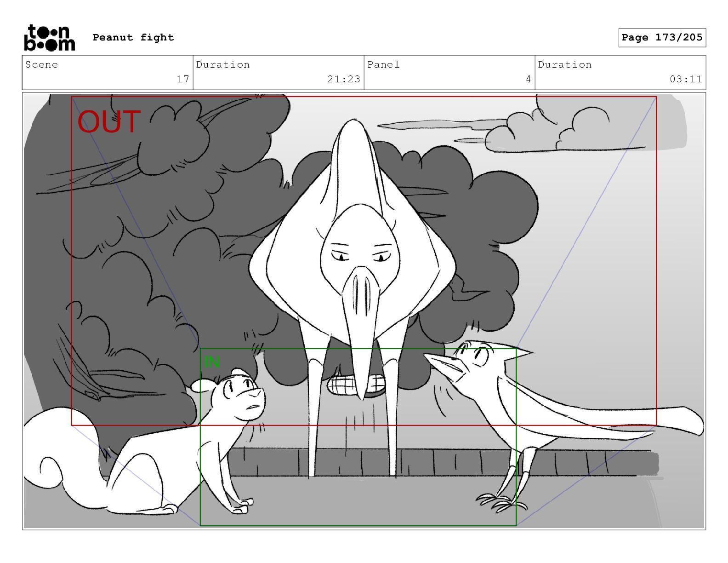Click the red 'OUT' camera frame label

pyautogui.click(x=109, y=122)
